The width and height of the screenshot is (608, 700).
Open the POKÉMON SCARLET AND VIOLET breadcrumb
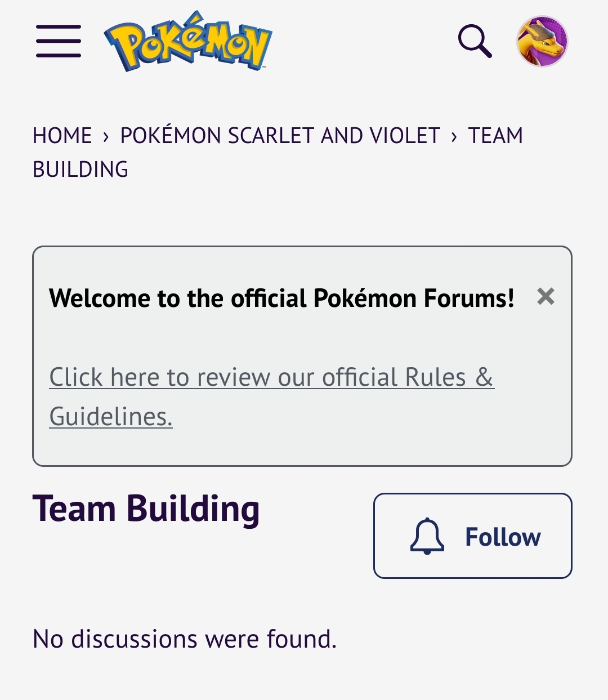[280, 136]
